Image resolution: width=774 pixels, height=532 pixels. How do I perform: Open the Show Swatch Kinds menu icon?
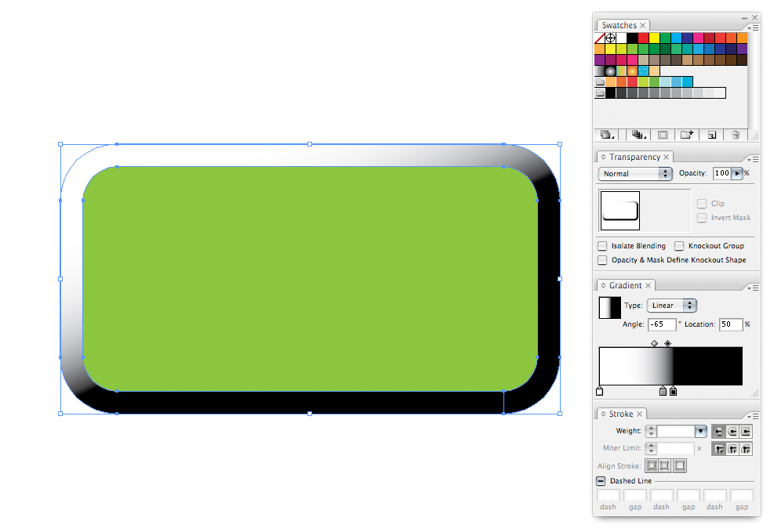pos(639,135)
